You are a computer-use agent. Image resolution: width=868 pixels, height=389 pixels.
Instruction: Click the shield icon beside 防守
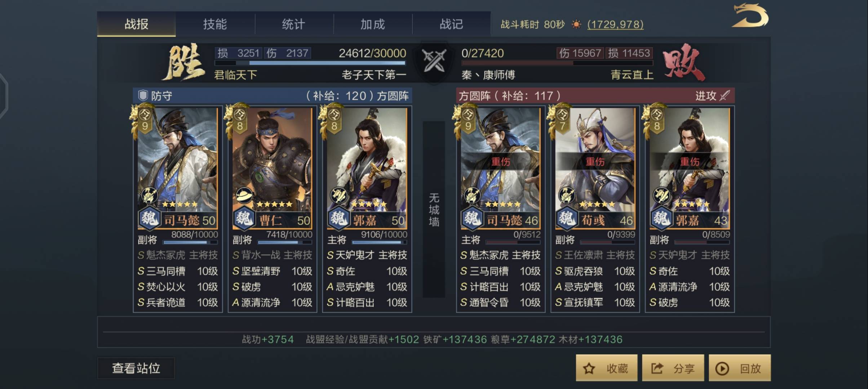pos(143,95)
